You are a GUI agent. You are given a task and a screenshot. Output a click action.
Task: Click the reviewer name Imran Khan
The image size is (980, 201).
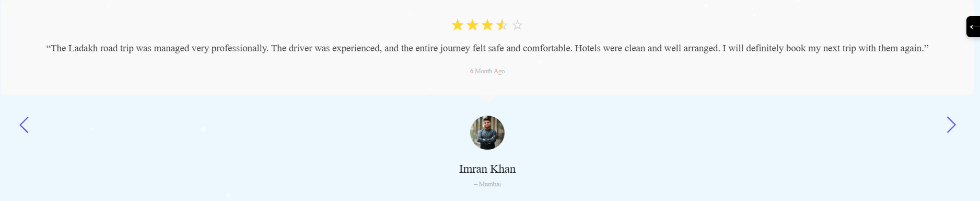[x=487, y=169]
